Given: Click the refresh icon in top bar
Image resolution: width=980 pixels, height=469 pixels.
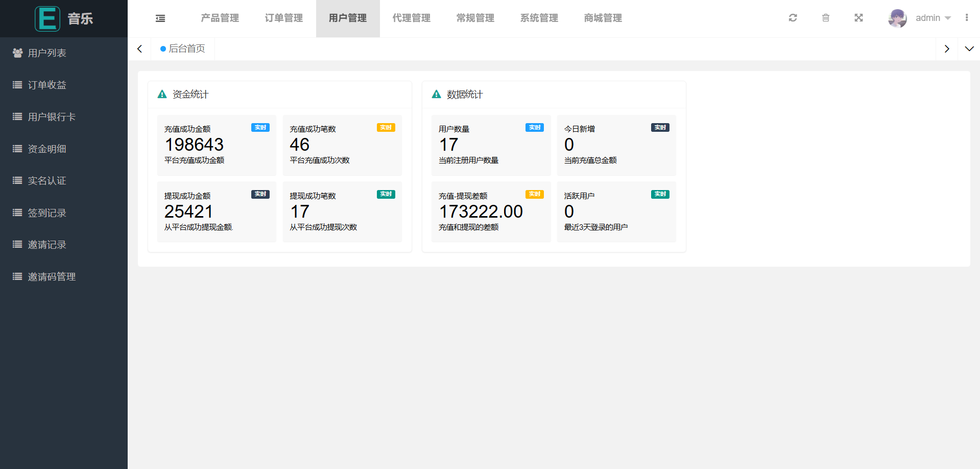Looking at the screenshot, I should coord(793,18).
